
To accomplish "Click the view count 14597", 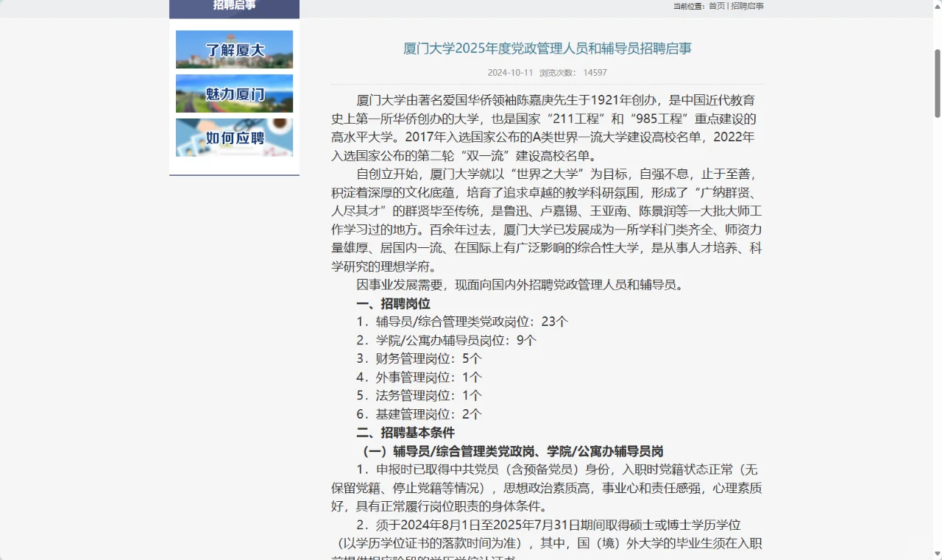I will coord(595,73).
